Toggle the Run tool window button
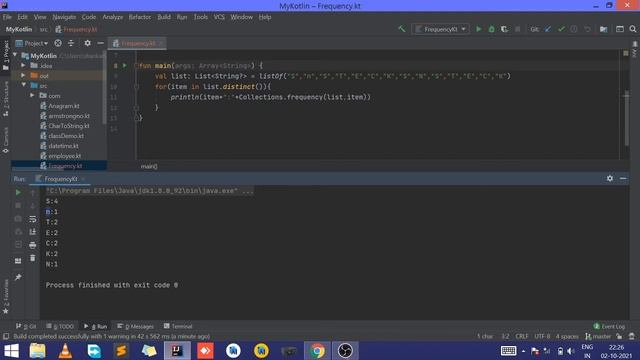 [x=96, y=326]
